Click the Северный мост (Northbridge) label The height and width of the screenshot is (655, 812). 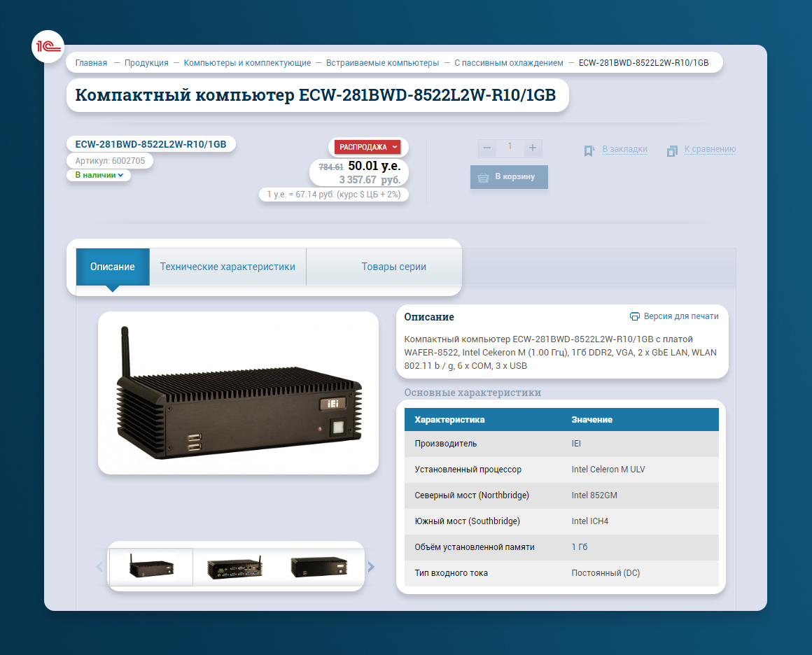coord(472,495)
